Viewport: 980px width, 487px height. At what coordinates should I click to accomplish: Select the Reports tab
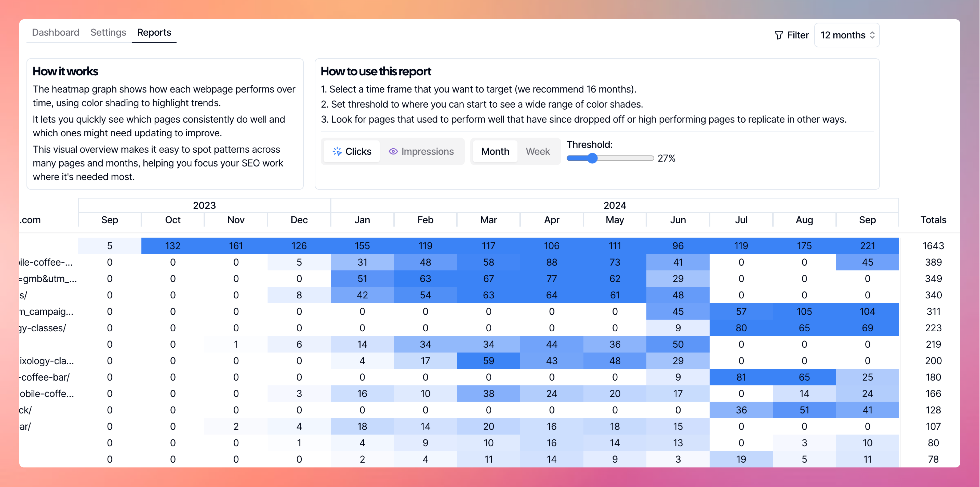coord(154,32)
